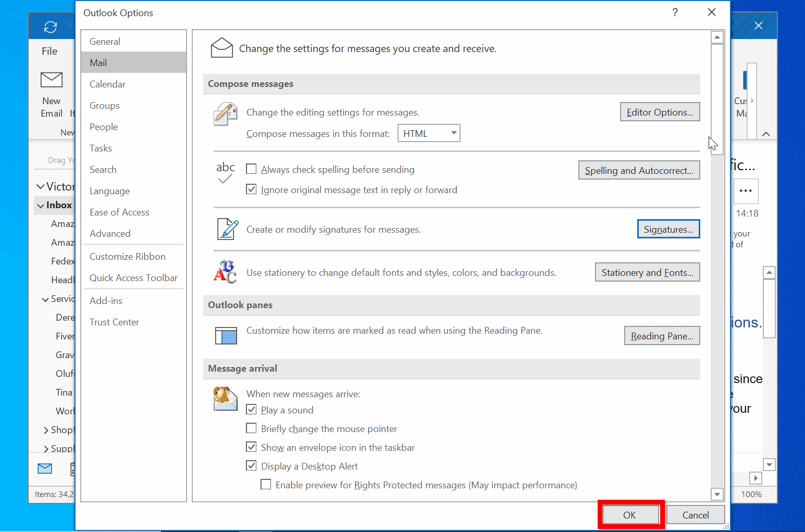The image size is (805, 532).
Task: Click the message arrival envelope bell icon
Action: (225, 399)
